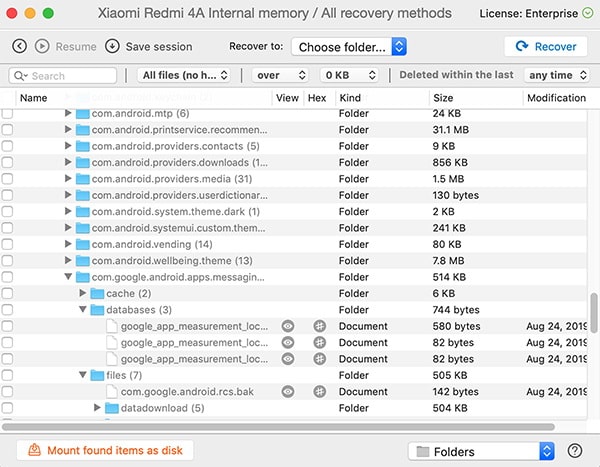This screenshot has height=467, width=600.
Task: Check the cache folder row checkbox
Action: (x=7, y=294)
